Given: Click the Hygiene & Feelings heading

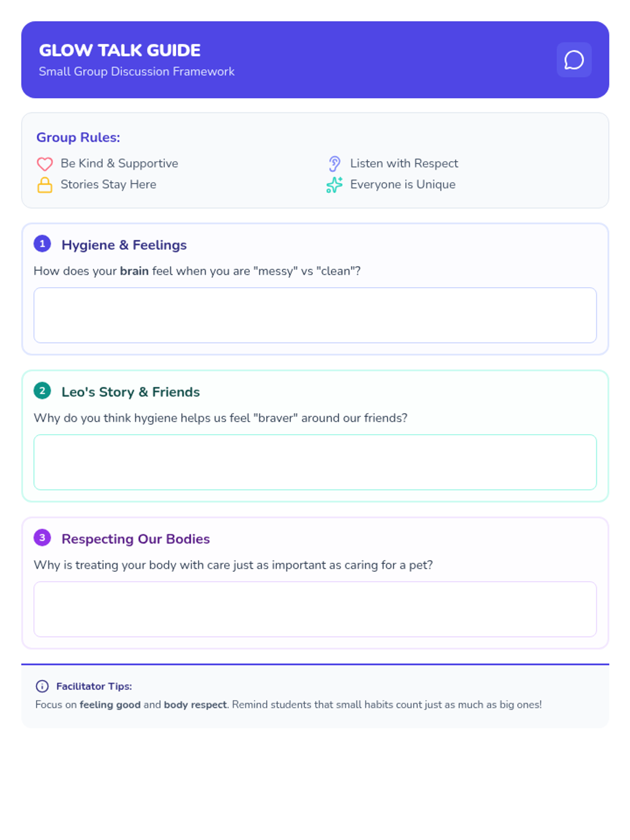Looking at the screenshot, I should click(124, 245).
